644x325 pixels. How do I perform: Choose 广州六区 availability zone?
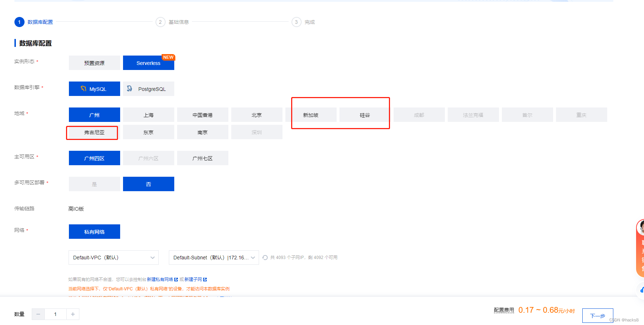tap(148, 158)
